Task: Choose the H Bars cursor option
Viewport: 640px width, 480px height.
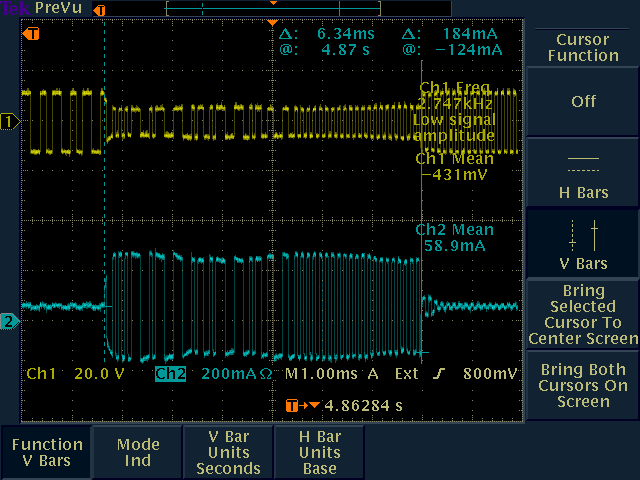Action: coord(583,173)
